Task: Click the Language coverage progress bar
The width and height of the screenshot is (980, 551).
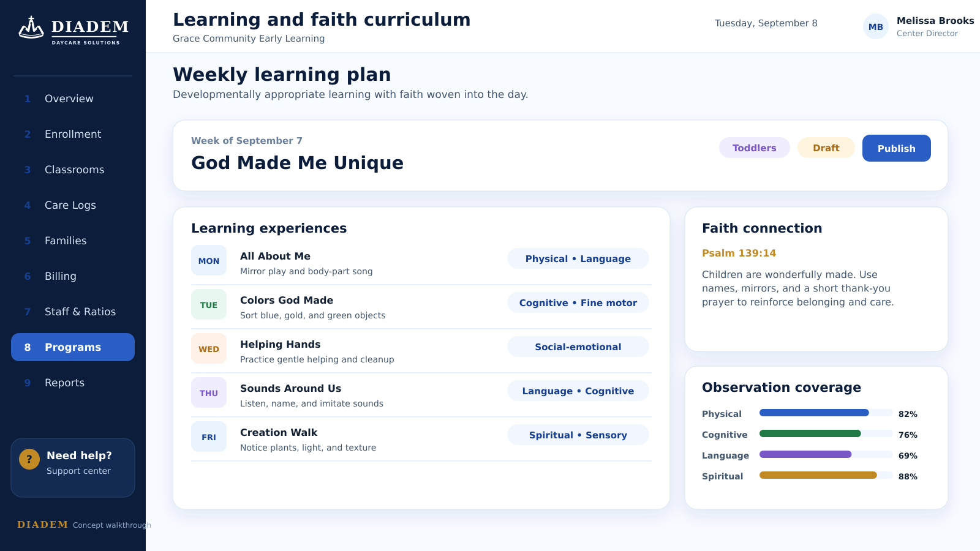Action: pos(826,454)
